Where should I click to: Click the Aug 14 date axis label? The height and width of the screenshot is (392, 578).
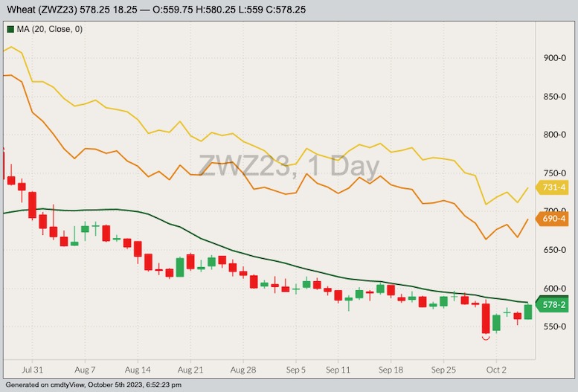(138, 370)
